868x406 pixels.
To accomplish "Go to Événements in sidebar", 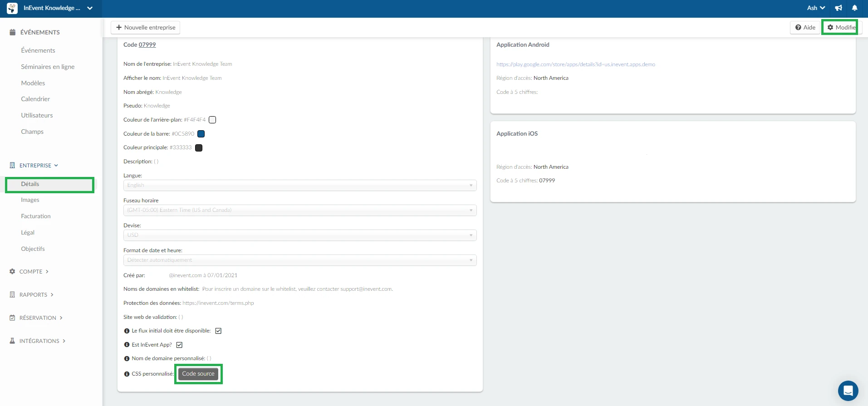I will pyautogui.click(x=38, y=50).
